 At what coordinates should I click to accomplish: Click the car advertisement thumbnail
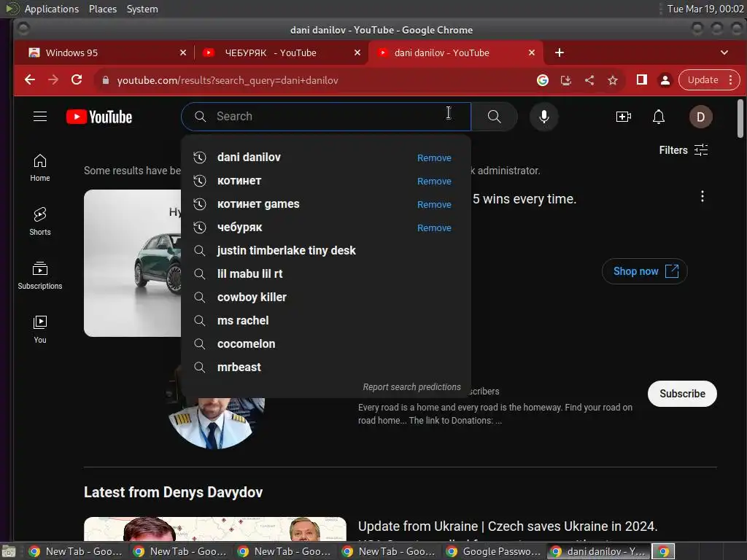133,263
